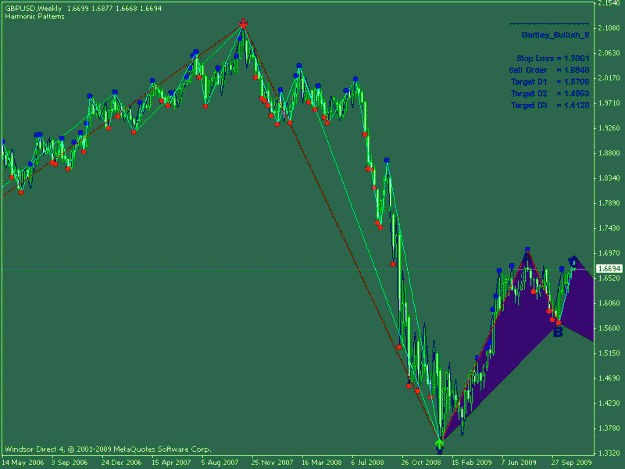The height and width of the screenshot is (469, 625).
Task: Click the 2.0170 price scale label
Action: 609,78
